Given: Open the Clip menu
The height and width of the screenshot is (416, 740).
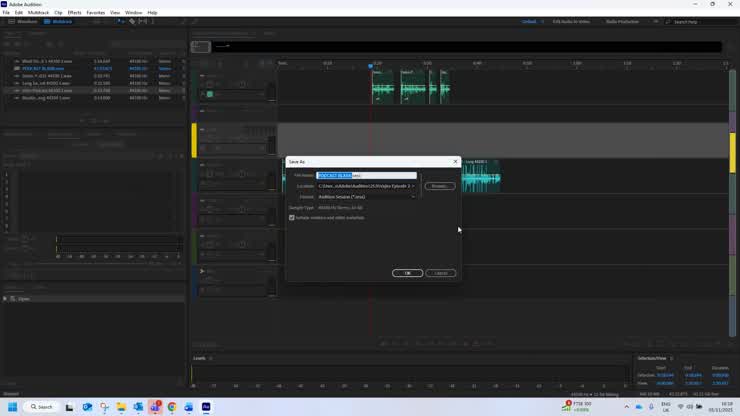Looking at the screenshot, I should [58, 13].
